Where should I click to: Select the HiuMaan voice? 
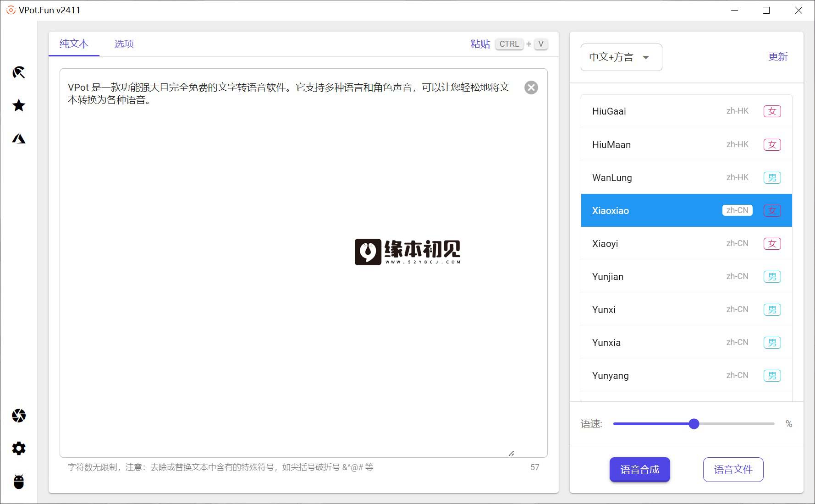click(687, 145)
